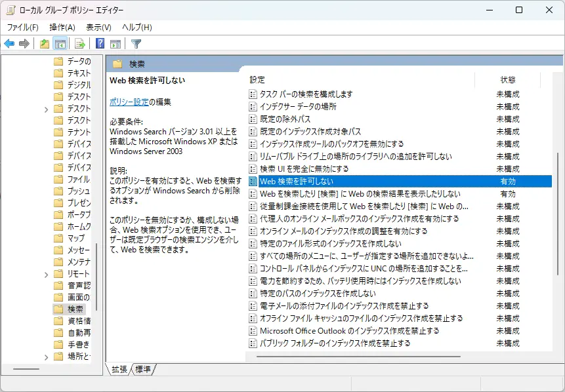This screenshot has width=565, height=392.
Task: Click policy icon beside Microsoft Office Outlook row
Action: tap(253, 331)
